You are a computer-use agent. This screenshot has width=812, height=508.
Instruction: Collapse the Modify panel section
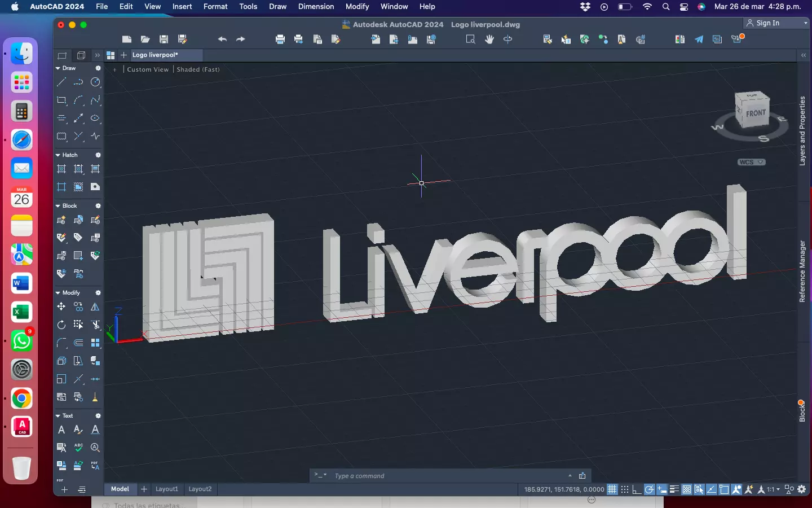58,293
